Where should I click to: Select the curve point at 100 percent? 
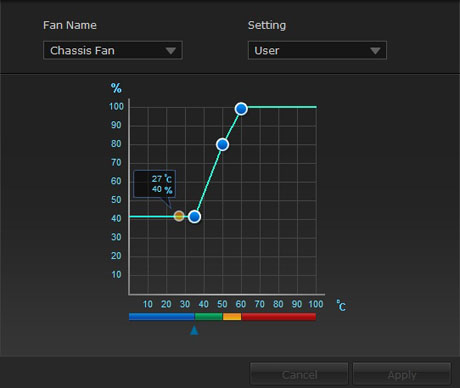(241, 109)
